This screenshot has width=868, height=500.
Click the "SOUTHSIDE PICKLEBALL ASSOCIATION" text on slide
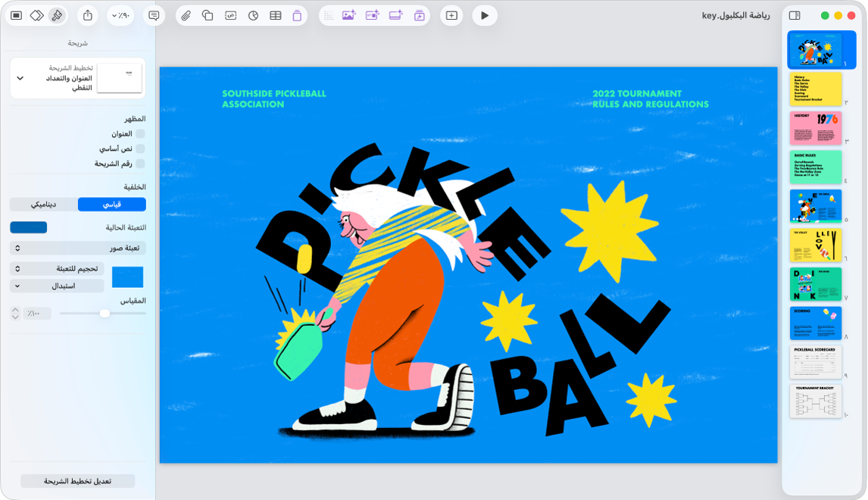pos(274,98)
